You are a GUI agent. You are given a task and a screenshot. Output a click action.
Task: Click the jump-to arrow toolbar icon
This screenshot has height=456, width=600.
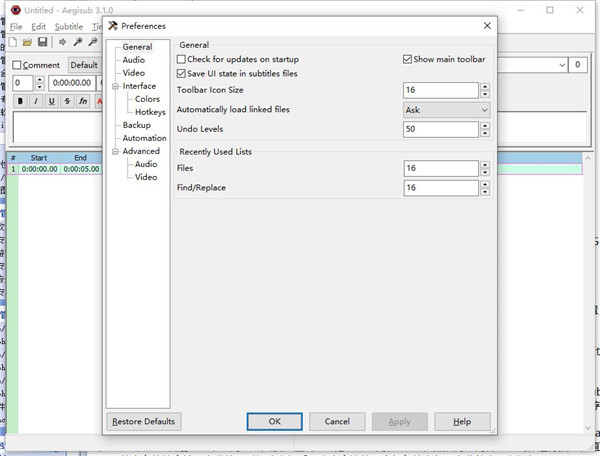[62, 42]
